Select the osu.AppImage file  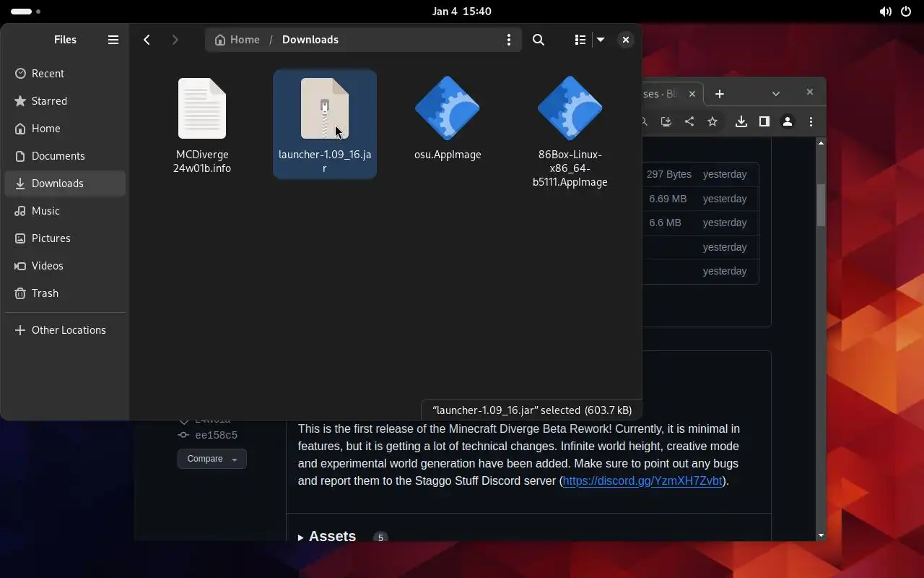448,118
